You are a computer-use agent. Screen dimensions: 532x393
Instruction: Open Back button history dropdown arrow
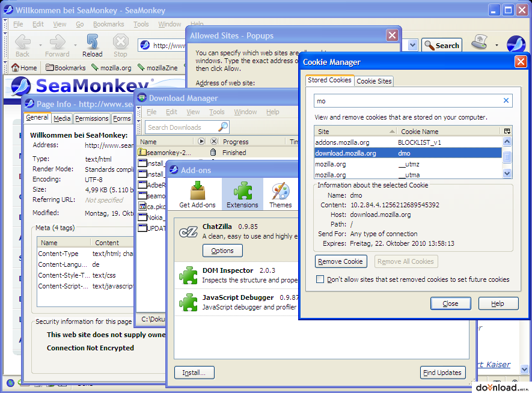40,44
